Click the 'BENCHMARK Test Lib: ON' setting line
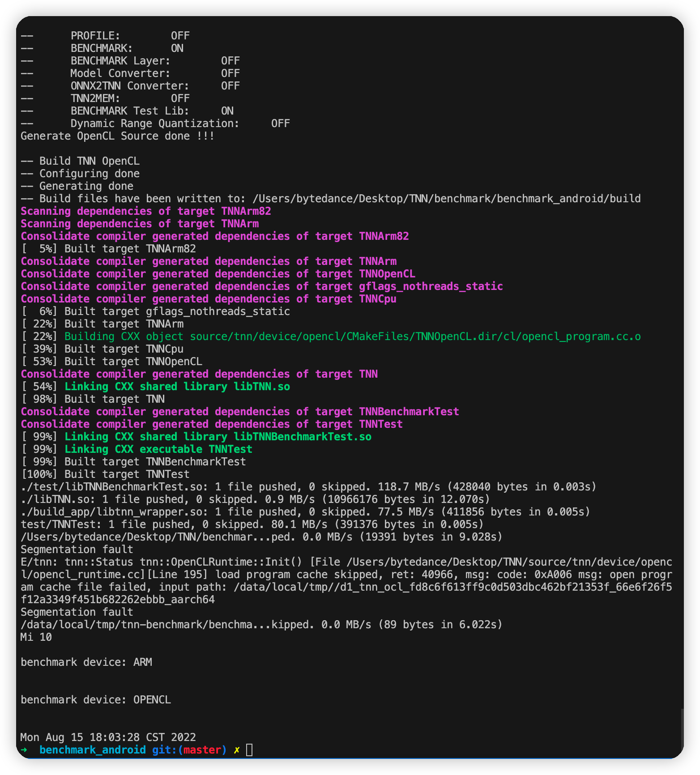Viewport: 700px width, 775px height. tap(127, 111)
